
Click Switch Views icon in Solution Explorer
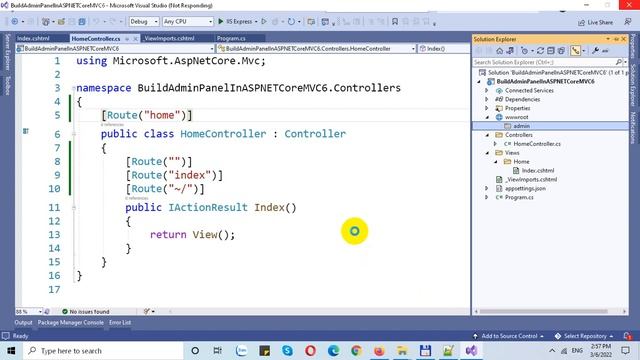click(510, 51)
